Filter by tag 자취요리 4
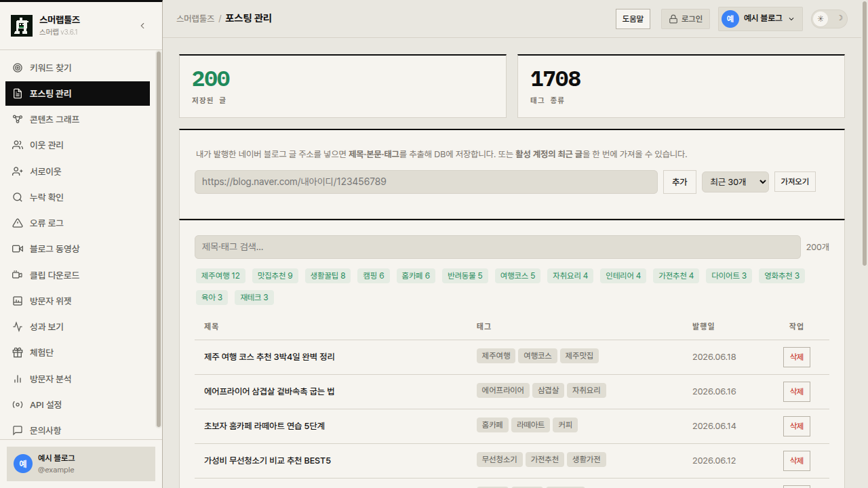Screen dimensions: 868x488 pyautogui.click(x=570, y=276)
